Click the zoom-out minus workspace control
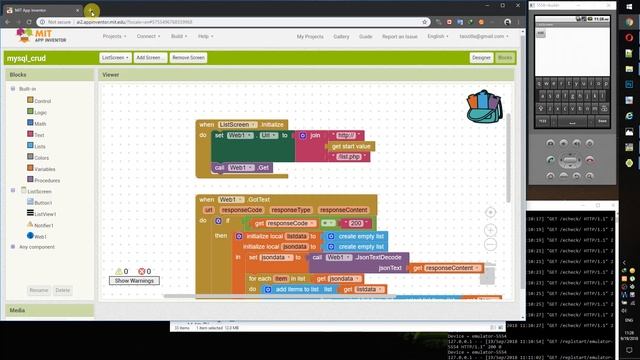Image resolution: width=640 pixels, height=360 pixels. pos(490,244)
